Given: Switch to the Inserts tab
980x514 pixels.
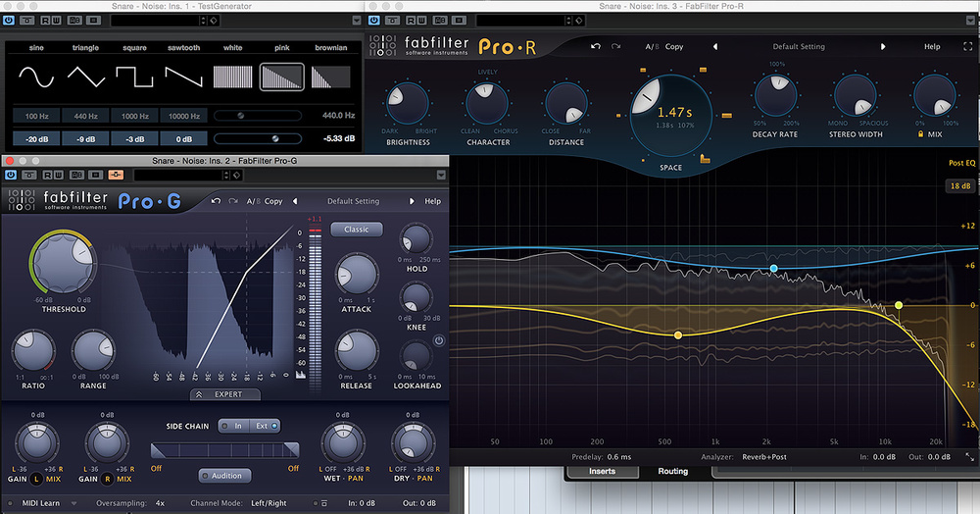Looking at the screenshot, I should point(602,471).
